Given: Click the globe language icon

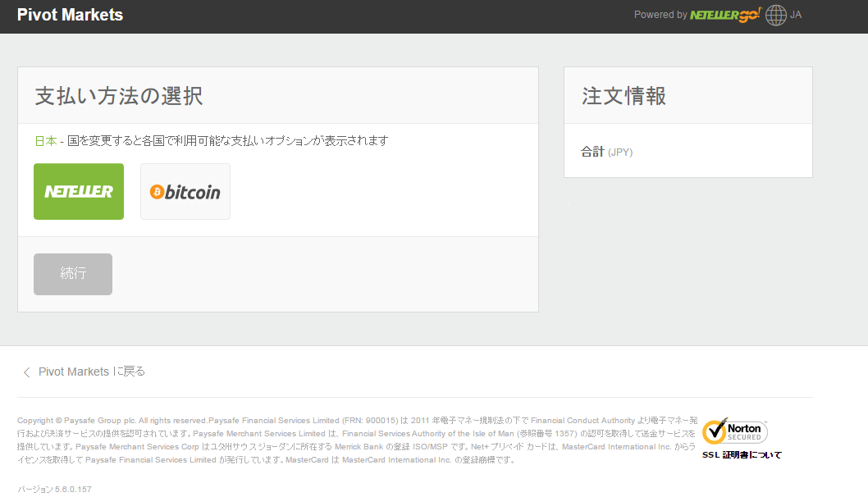Looking at the screenshot, I should point(775,15).
